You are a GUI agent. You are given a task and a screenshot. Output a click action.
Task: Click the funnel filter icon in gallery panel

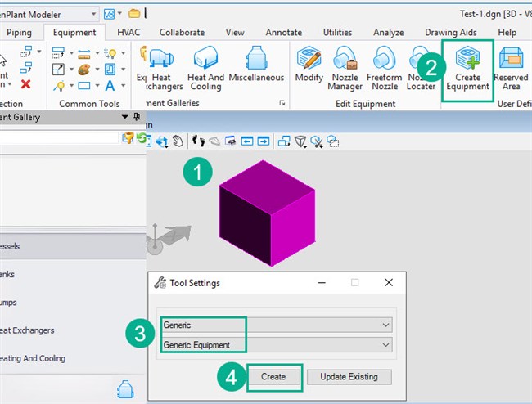(128, 138)
